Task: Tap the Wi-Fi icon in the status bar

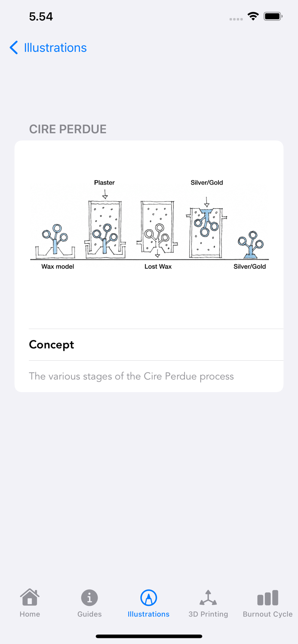Action: [253, 16]
